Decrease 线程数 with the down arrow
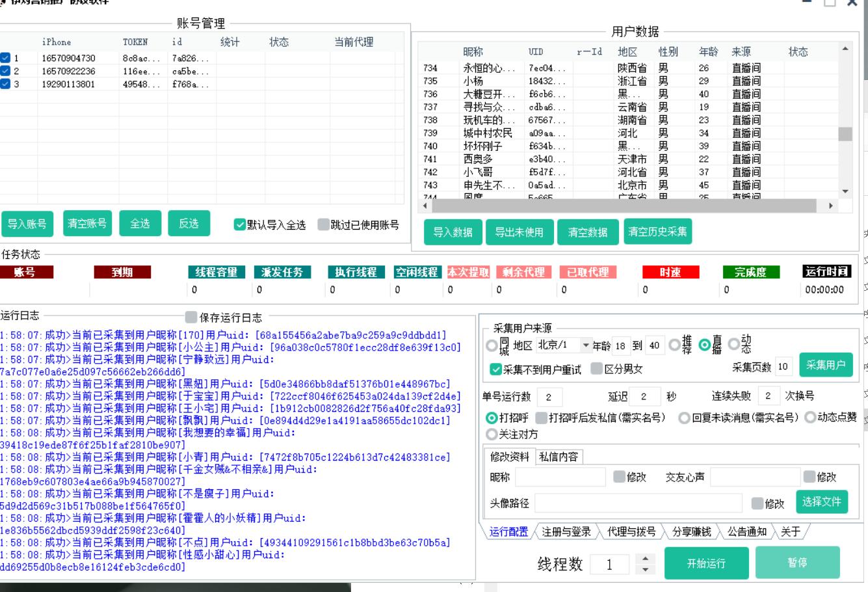868x592 pixels. (x=644, y=569)
